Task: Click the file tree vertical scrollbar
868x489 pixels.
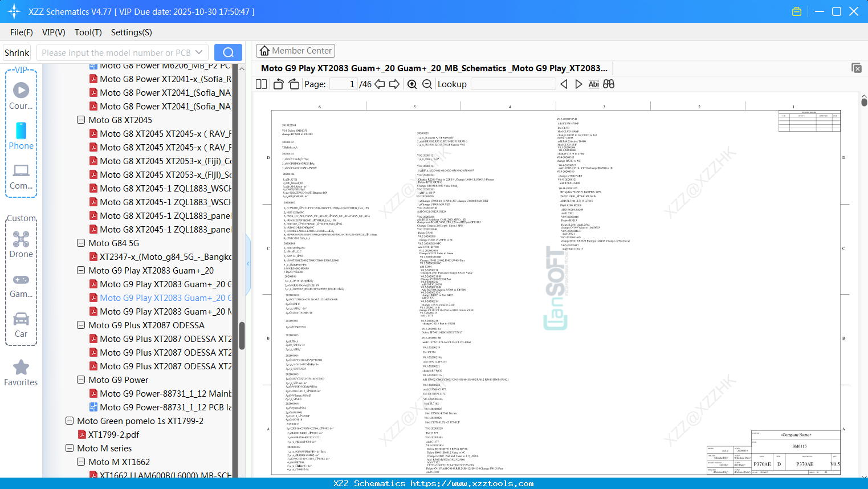Action: (x=242, y=336)
